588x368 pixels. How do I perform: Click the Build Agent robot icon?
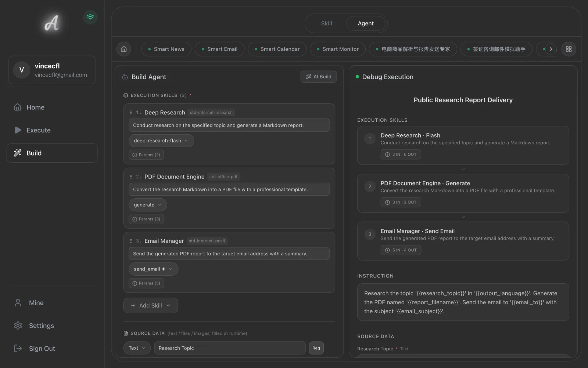pyautogui.click(x=125, y=77)
